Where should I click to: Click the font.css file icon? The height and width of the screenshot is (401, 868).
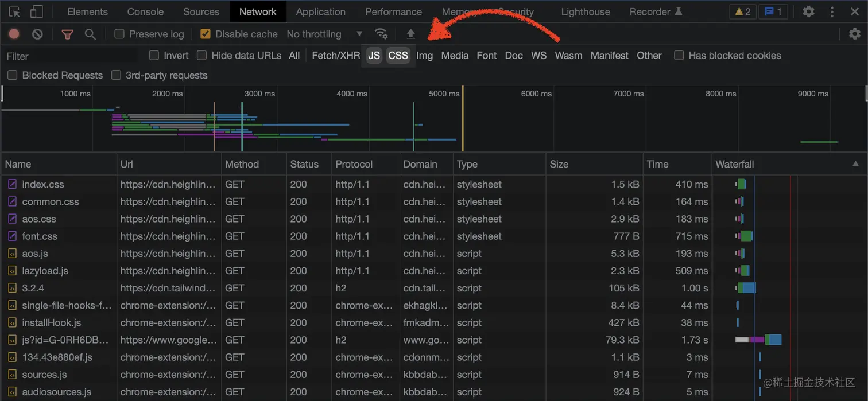12,236
